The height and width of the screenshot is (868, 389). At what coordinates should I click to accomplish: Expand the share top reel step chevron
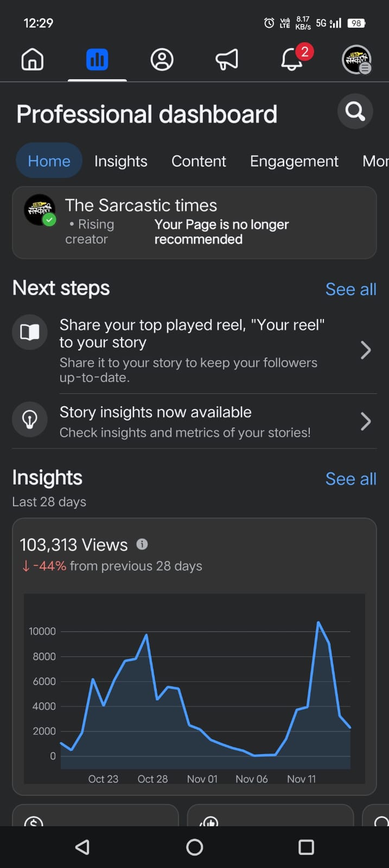tap(366, 350)
